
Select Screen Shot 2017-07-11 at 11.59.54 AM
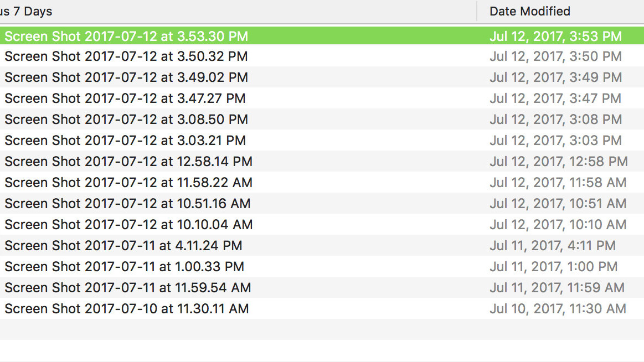[x=128, y=288]
